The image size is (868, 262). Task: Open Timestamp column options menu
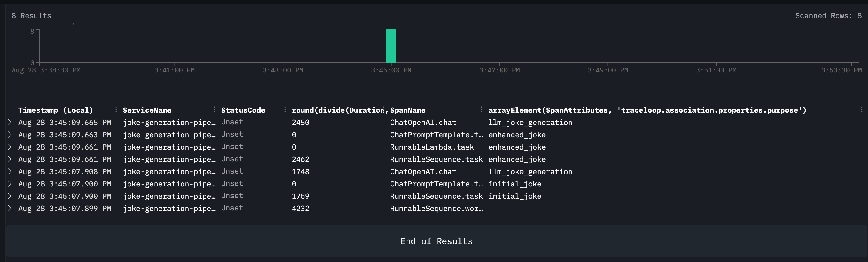pos(116,109)
